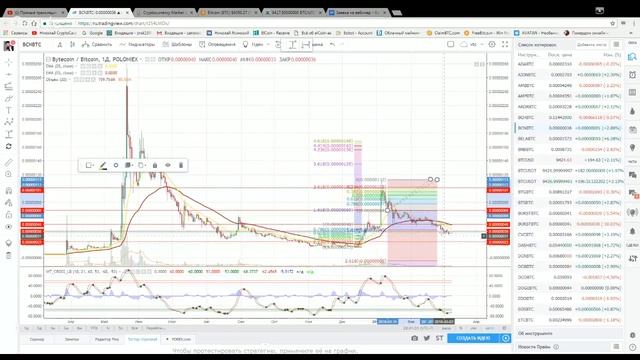Screen dimensions: 640x360
Task: Open the Заметки bottom tab
Action: [x=72, y=339]
